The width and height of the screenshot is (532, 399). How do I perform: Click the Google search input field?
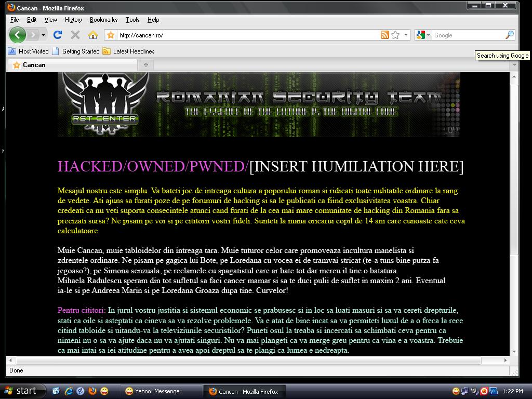click(468, 35)
